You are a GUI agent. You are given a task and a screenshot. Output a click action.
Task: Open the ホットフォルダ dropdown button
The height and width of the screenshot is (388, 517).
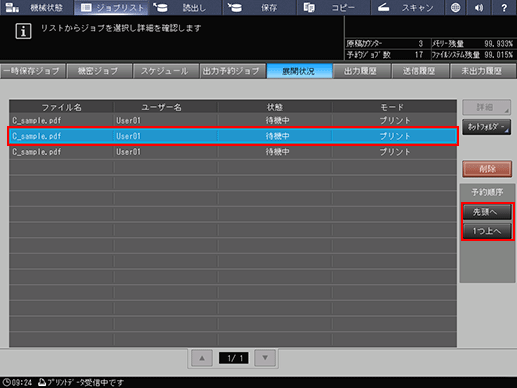click(x=486, y=127)
